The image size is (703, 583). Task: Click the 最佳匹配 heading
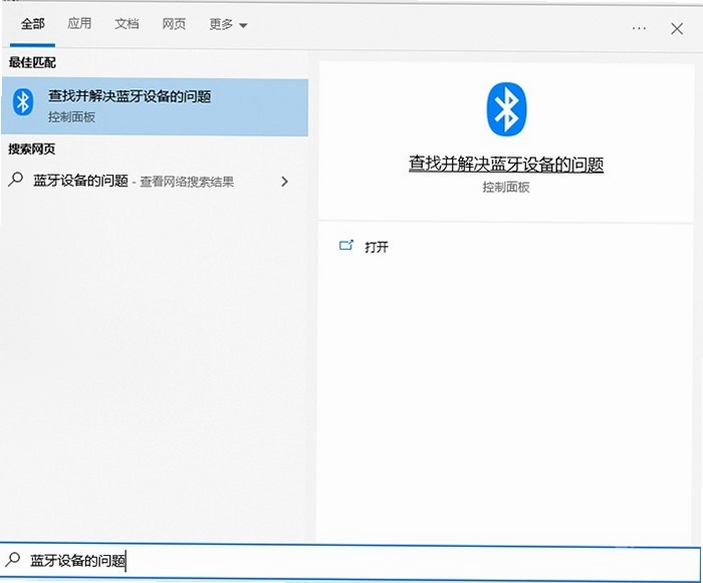tap(32, 62)
